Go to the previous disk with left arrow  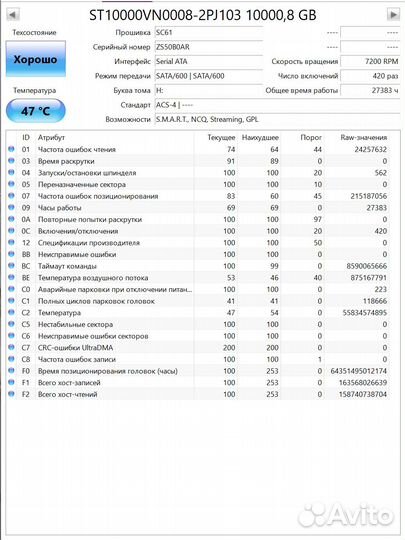coord(13,15)
